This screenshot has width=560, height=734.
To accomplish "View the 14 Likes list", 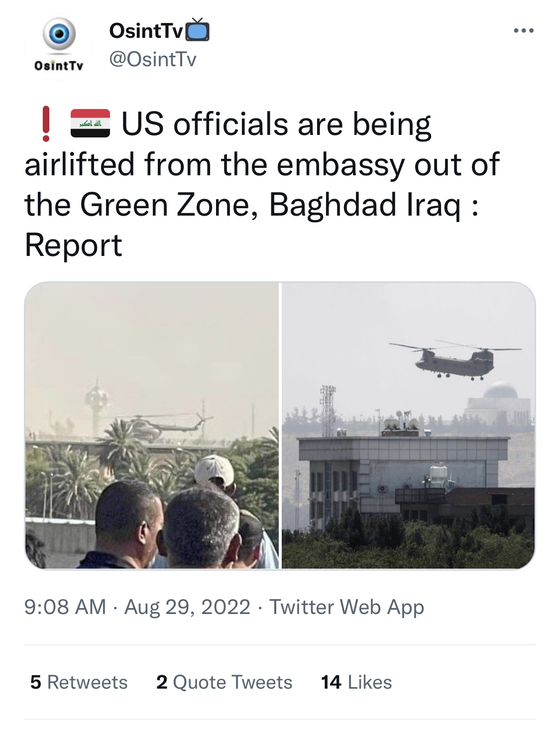I will [x=356, y=682].
